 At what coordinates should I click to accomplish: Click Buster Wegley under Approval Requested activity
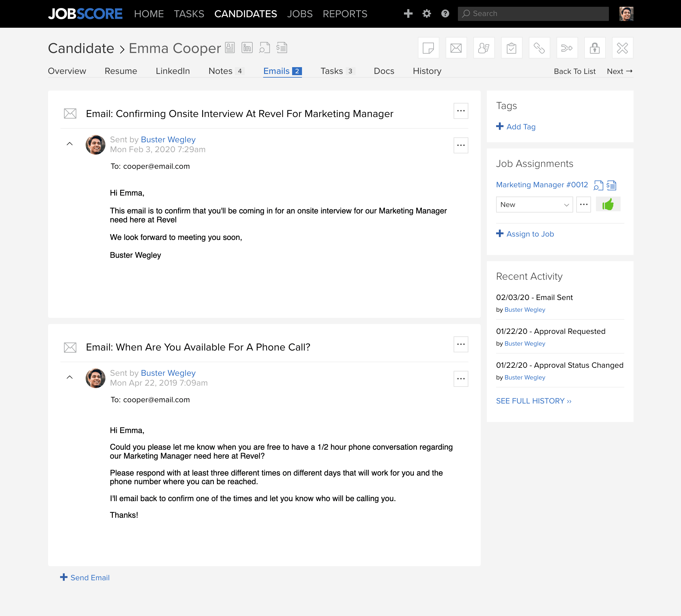coord(524,343)
